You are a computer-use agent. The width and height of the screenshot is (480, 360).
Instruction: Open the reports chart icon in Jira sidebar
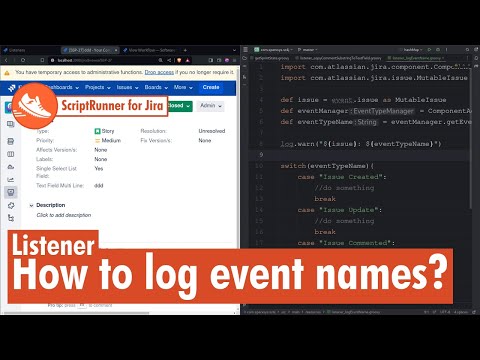point(11,180)
